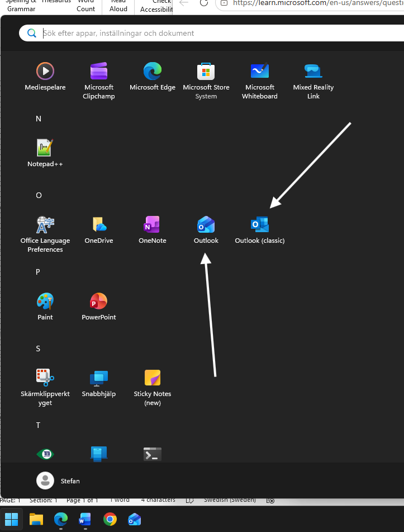The height and width of the screenshot is (532, 404).
Task: Open Outlook (classic)
Action: click(x=260, y=230)
